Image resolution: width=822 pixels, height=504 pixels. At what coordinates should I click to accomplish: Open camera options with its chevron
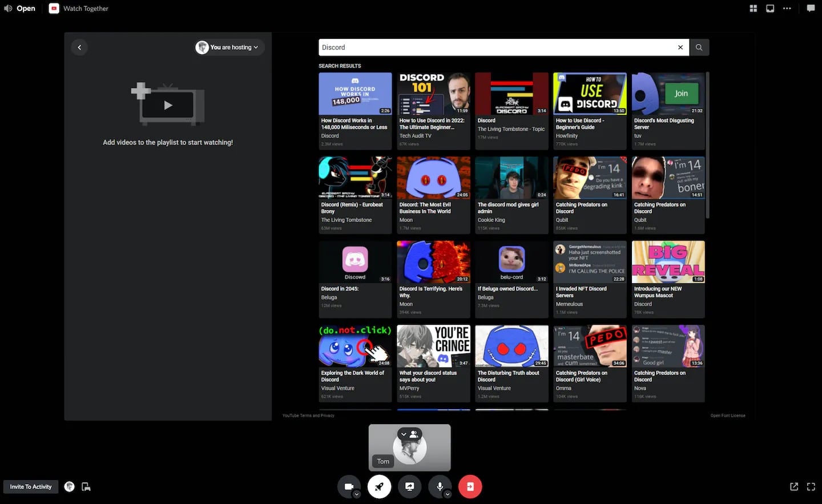357,494
